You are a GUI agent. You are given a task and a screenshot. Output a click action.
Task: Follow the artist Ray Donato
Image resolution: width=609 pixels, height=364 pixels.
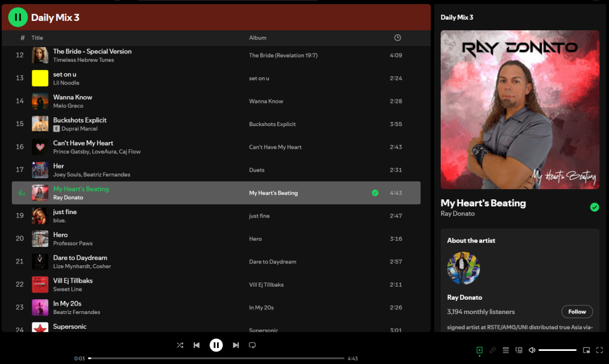tap(577, 311)
